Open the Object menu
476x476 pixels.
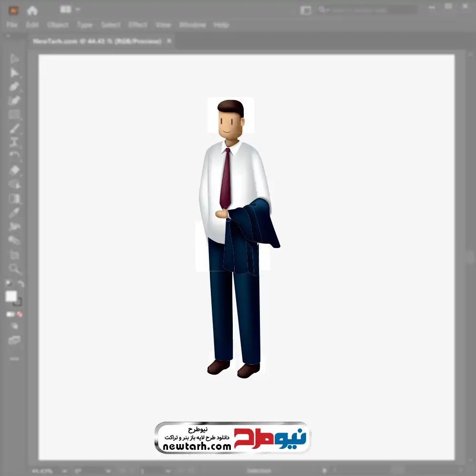[x=58, y=25]
